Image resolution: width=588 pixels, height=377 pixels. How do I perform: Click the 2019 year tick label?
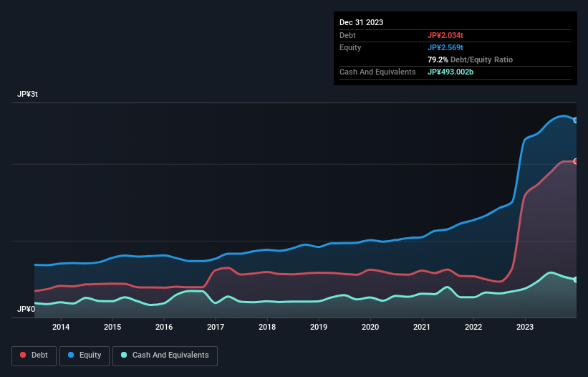pyautogui.click(x=319, y=328)
